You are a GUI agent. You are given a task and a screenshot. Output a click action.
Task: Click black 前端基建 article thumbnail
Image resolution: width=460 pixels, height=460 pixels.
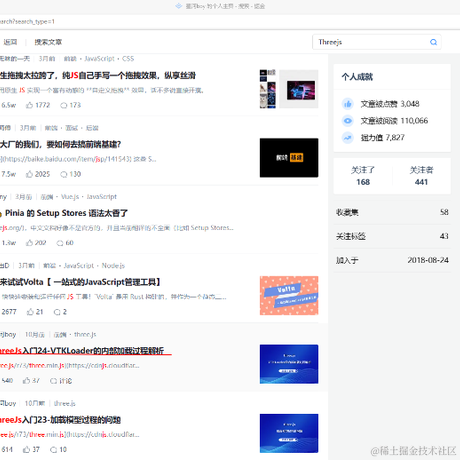click(x=289, y=158)
